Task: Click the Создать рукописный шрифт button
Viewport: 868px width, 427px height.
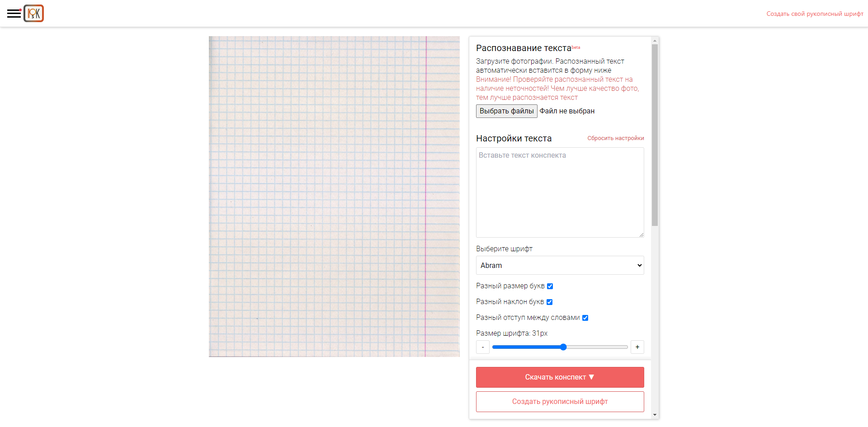Action: (x=560, y=402)
